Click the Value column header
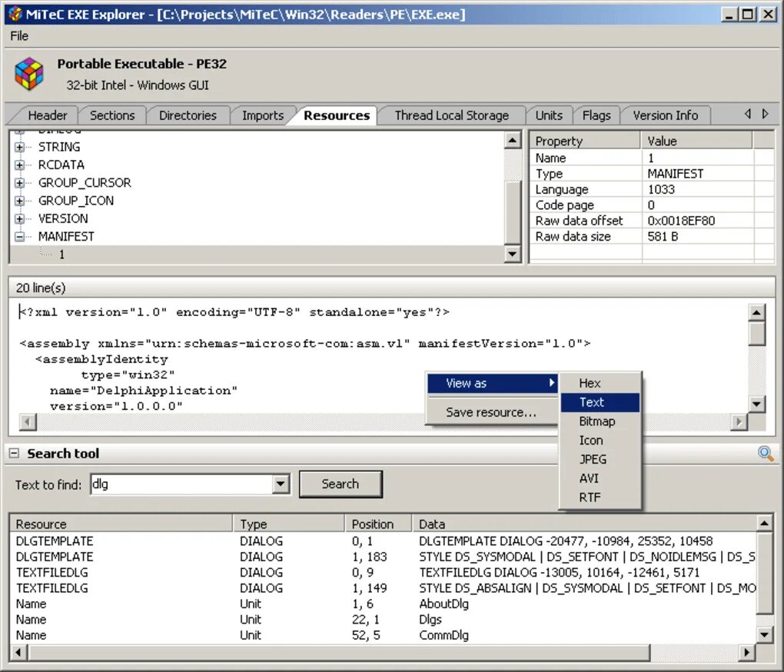784x672 pixels. [696, 141]
